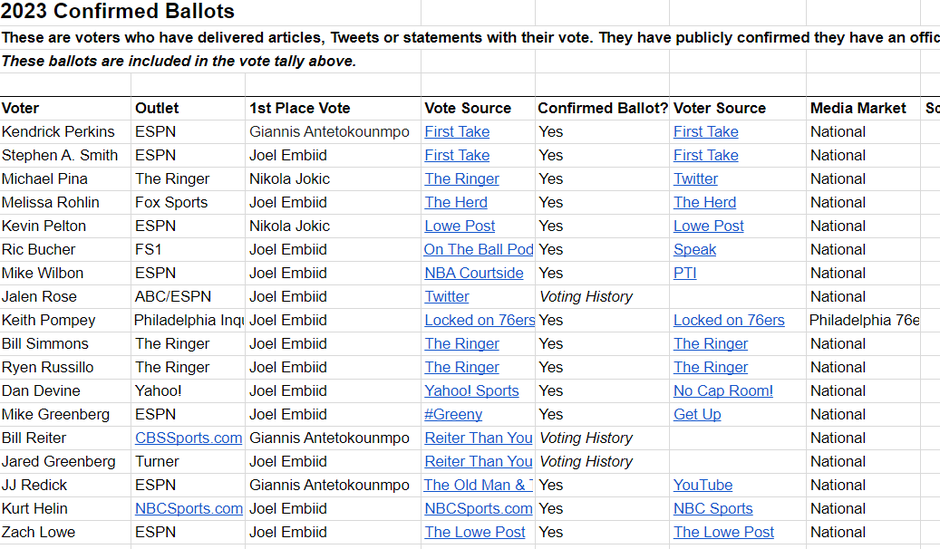The height and width of the screenshot is (549, 940).
Task: Select the 2023 Confirmed Ballots title cell
Action: [x=118, y=12]
